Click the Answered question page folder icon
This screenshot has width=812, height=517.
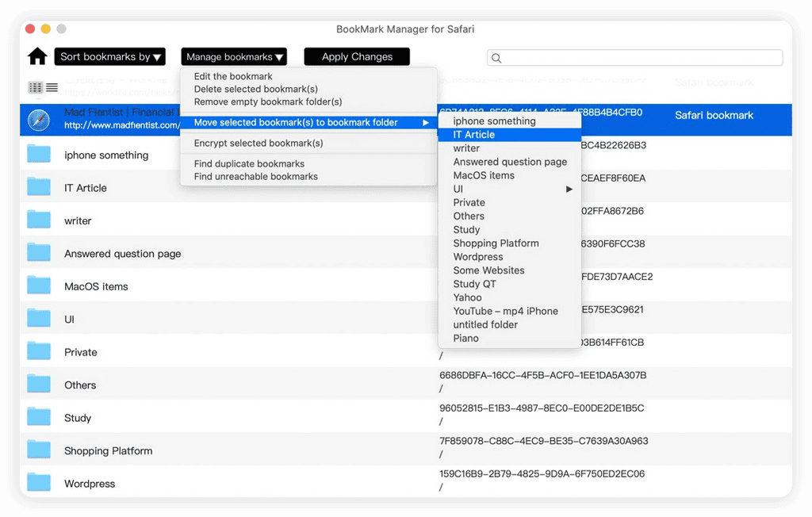[39, 252]
